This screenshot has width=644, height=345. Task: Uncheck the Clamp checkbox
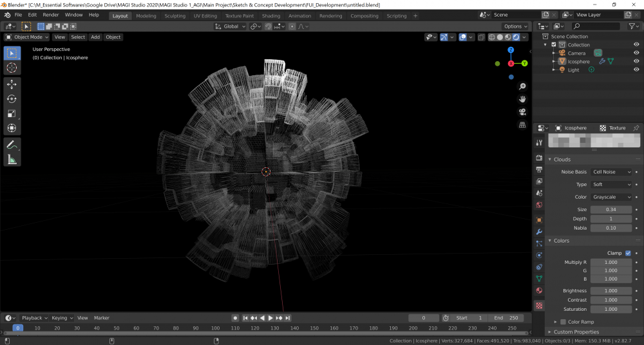[628, 253]
